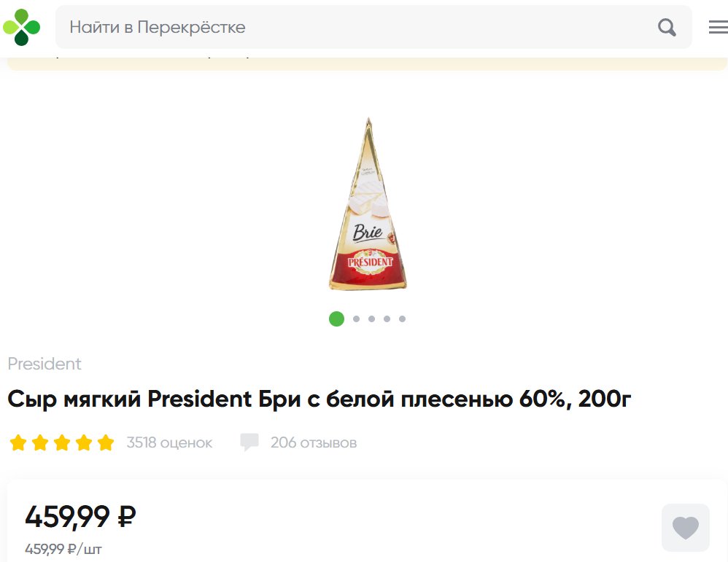Switch to the fifth image dot
The image size is (728, 562).
point(402,319)
